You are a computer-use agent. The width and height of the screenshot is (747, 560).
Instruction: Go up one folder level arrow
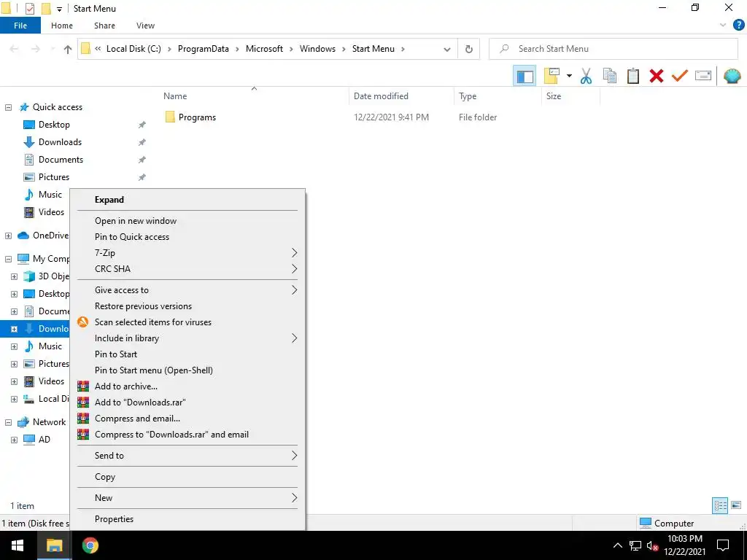(68, 49)
